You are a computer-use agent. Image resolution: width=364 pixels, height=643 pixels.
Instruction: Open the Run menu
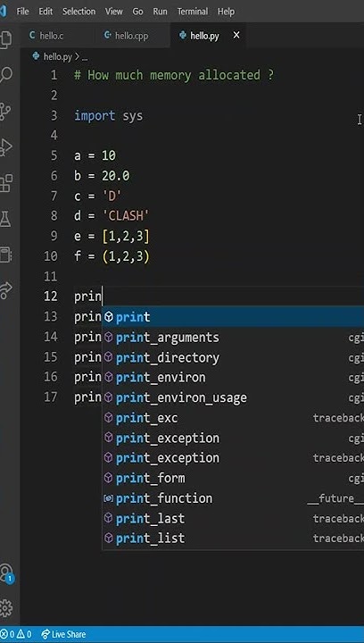pos(160,12)
